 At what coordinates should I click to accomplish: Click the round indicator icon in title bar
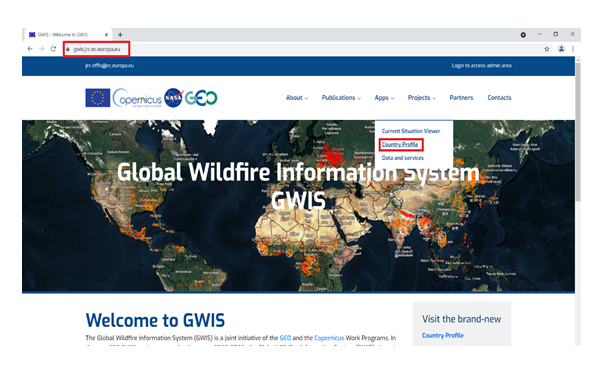(523, 35)
